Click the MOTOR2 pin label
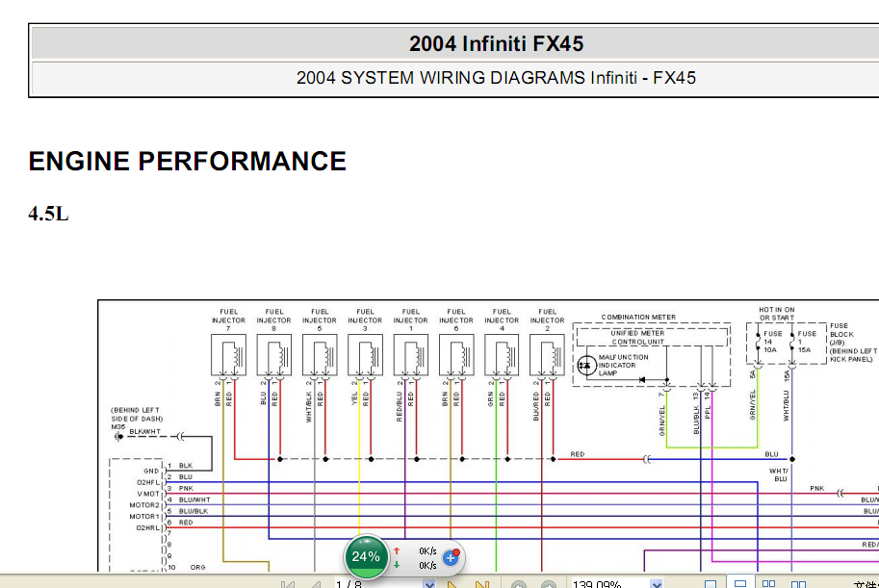 click(144, 505)
